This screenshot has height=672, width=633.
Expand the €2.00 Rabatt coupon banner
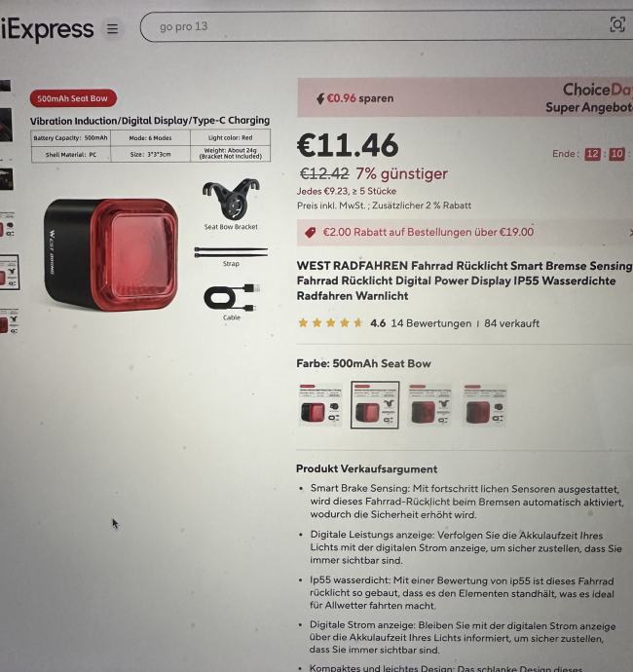(465, 233)
